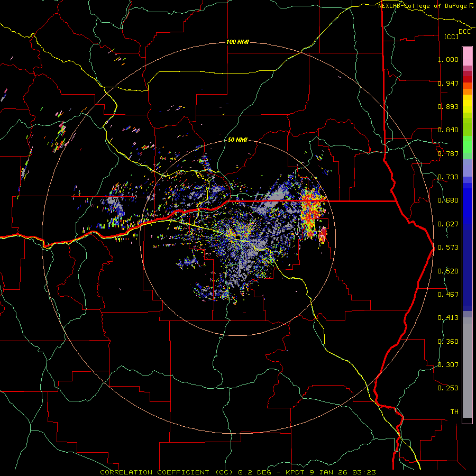The width and height of the screenshot is (476, 476).
Task: Click the 0.627 scale value
Action: [448, 224]
